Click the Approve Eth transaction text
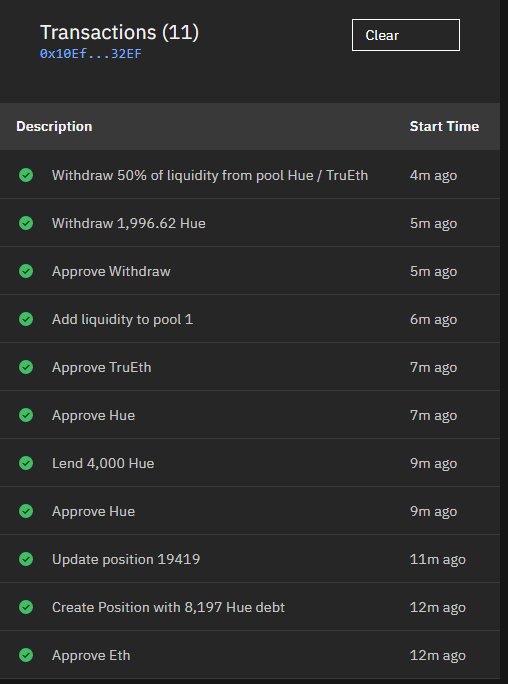508x684 pixels. click(91, 655)
